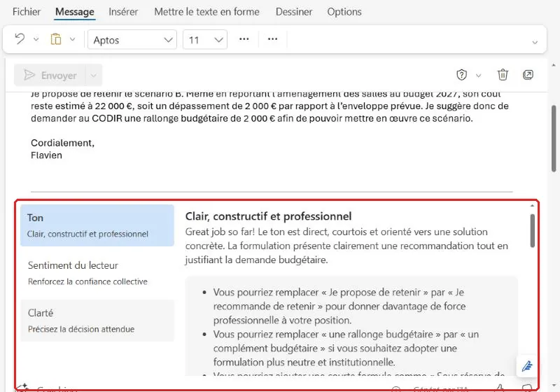This screenshot has width=560, height=392.
Task: Select the Ton coaching category
Action: (x=97, y=225)
